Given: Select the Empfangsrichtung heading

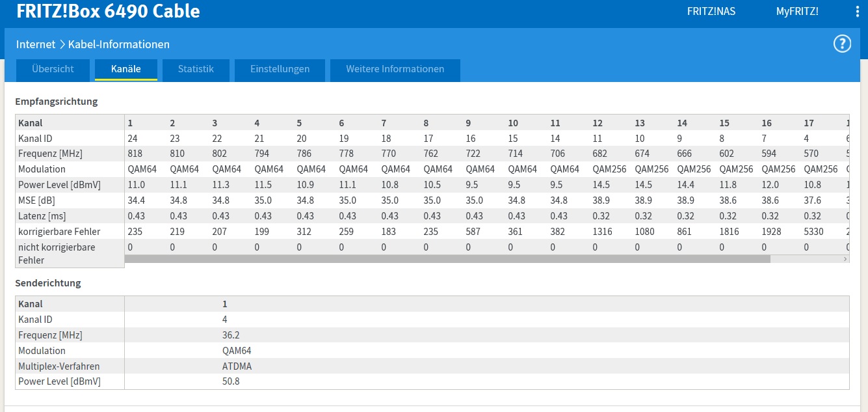Looking at the screenshot, I should pos(57,102).
